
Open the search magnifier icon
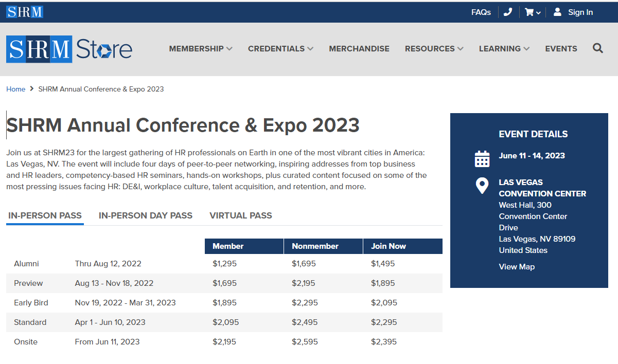coord(597,48)
